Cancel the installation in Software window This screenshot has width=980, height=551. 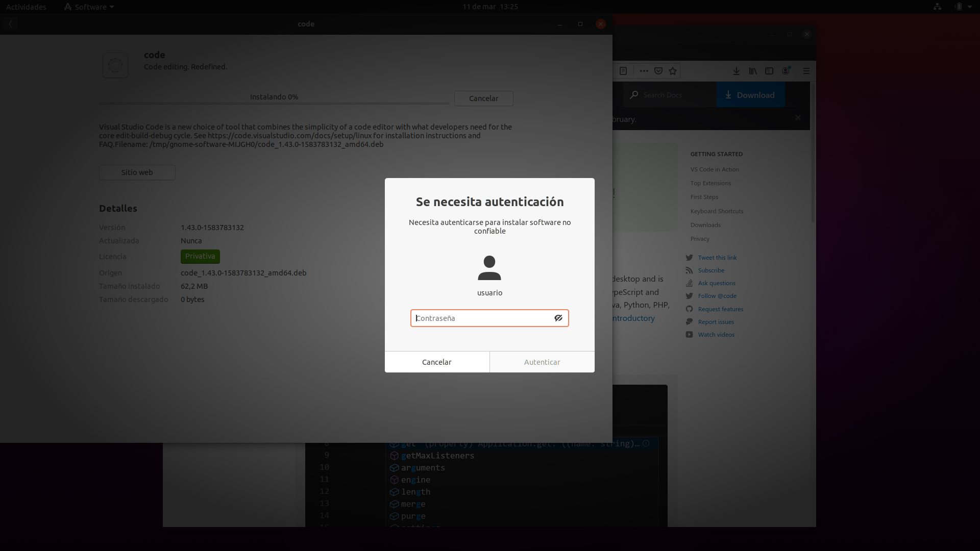(483, 98)
